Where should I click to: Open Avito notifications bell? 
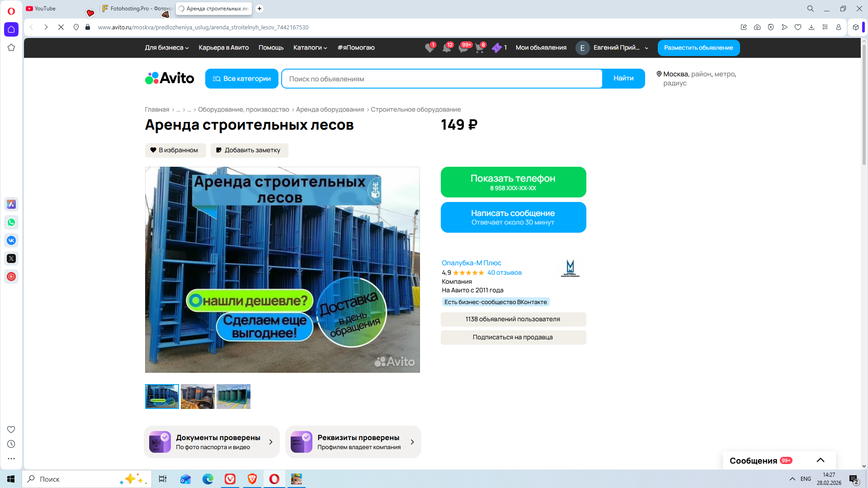447,48
